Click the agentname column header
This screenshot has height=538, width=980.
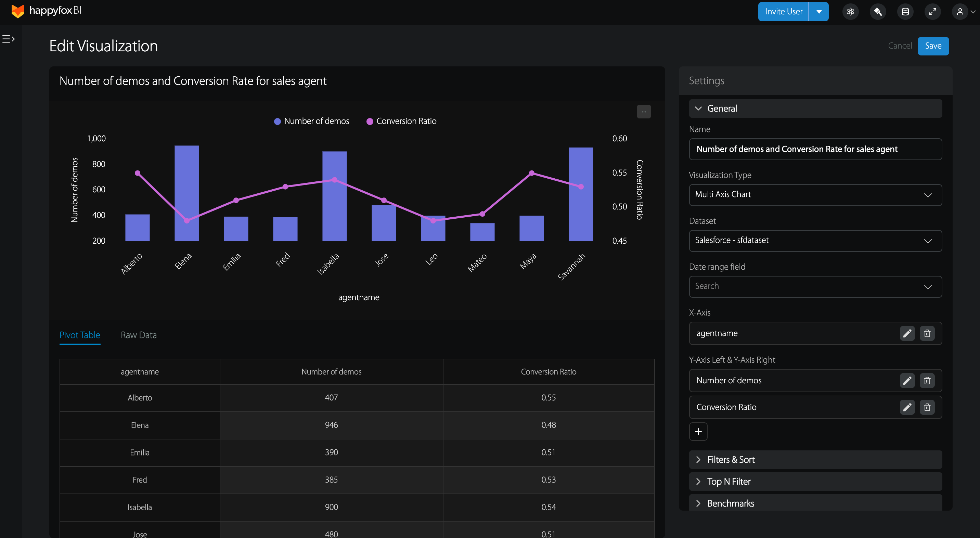(140, 372)
